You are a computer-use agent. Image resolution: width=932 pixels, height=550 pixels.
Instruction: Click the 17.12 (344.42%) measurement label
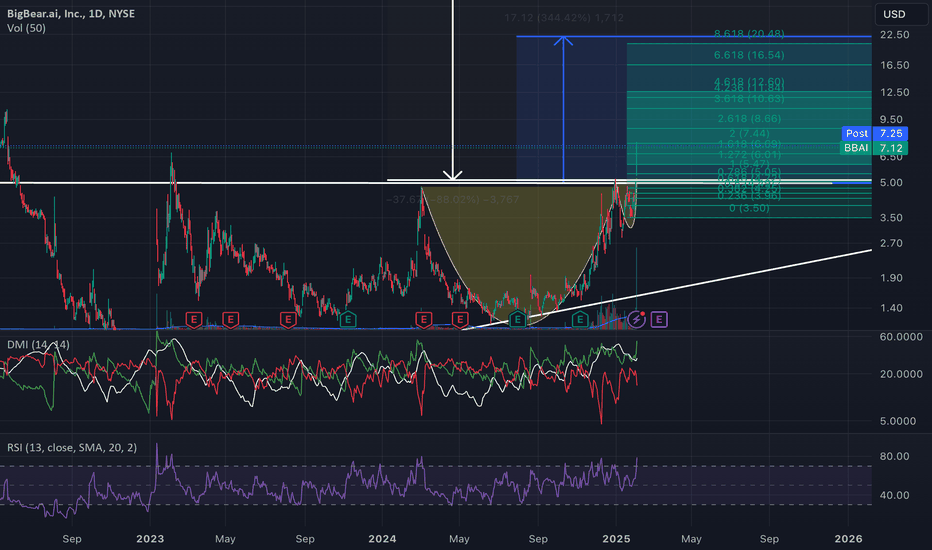pyautogui.click(x=564, y=18)
